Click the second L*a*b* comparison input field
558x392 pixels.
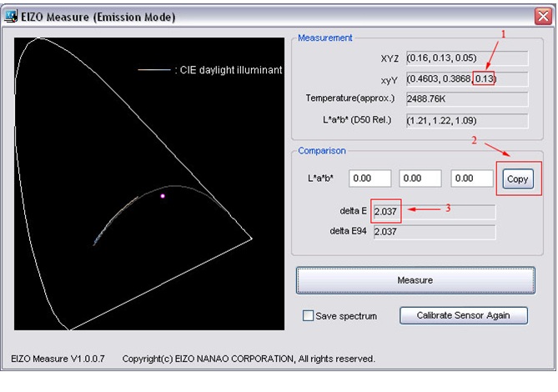tap(420, 178)
